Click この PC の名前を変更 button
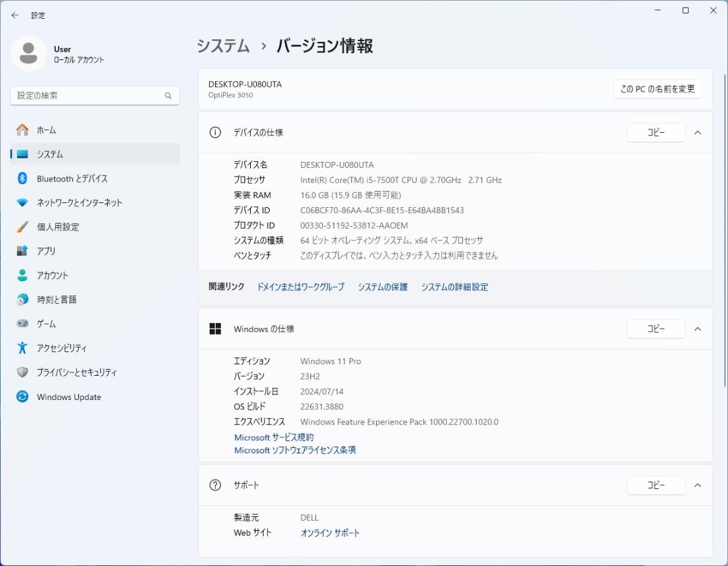This screenshot has height=566, width=728. coord(657,89)
